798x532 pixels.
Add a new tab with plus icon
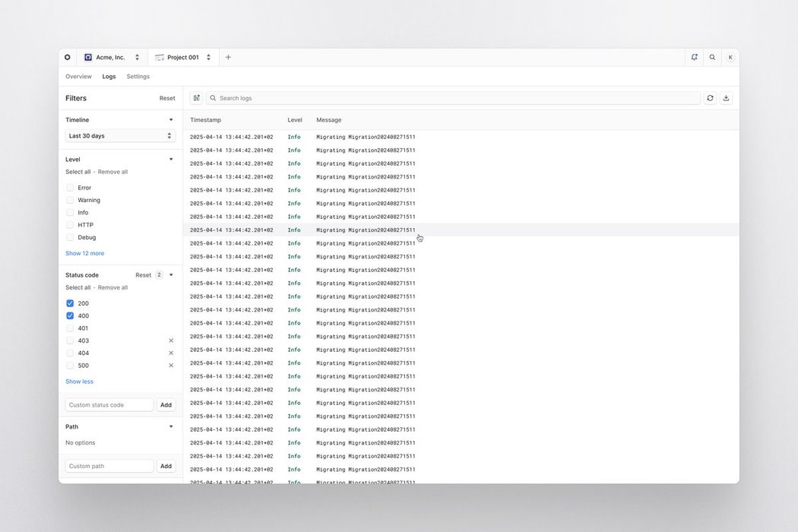[x=228, y=58]
